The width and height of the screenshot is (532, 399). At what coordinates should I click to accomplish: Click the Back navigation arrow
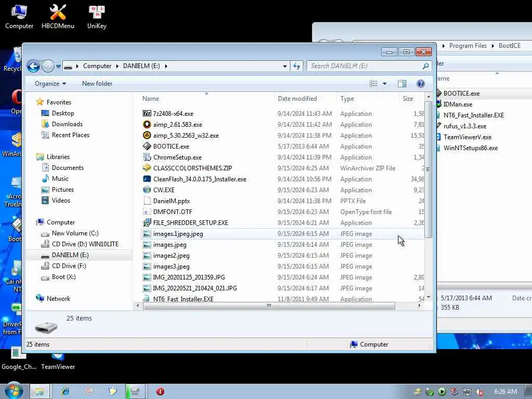(x=33, y=66)
